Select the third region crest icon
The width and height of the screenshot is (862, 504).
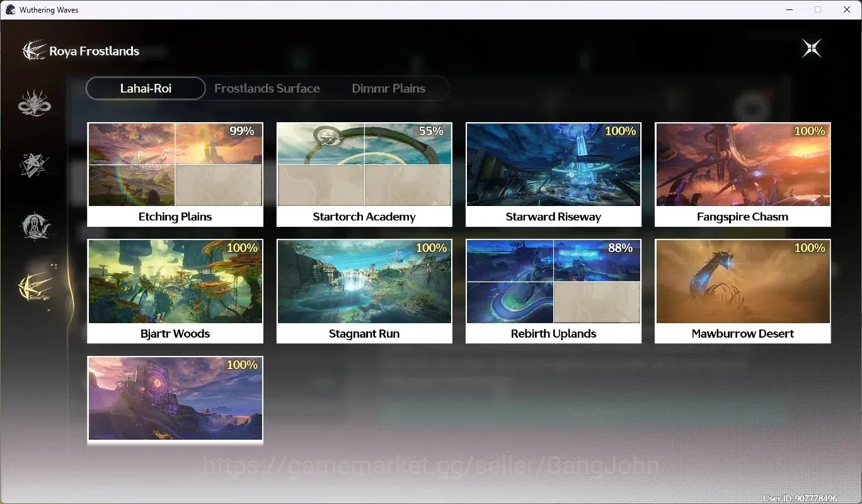coord(35,226)
